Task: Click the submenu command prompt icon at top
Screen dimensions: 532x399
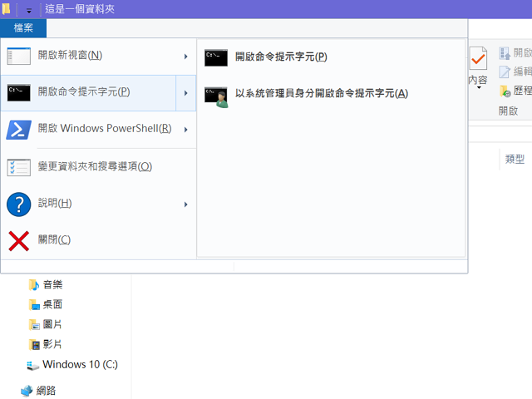Action: (x=216, y=57)
